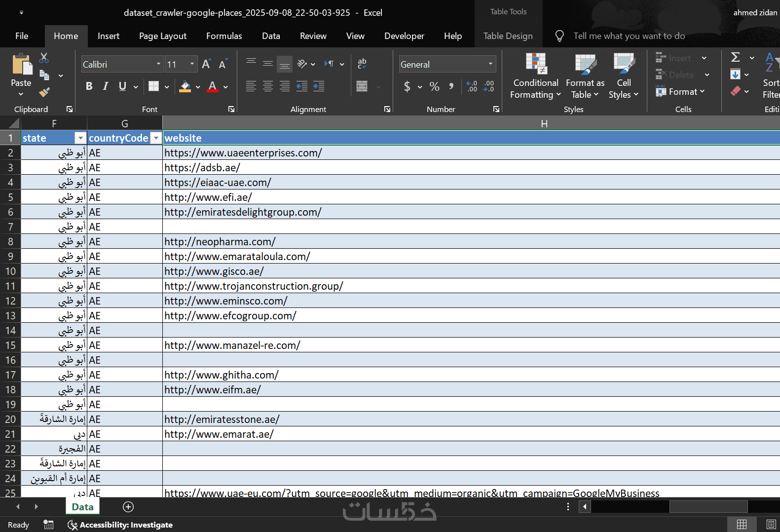
Task: Expand Cell Styles gallery
Action: click(x=624, y=89)
